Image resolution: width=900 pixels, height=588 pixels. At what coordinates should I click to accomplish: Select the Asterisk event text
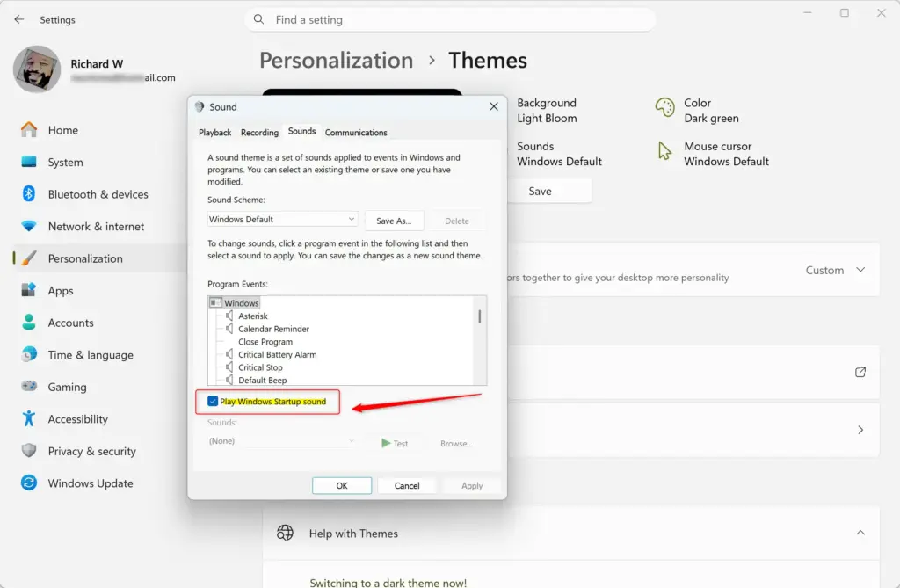[x=253, y=316]
